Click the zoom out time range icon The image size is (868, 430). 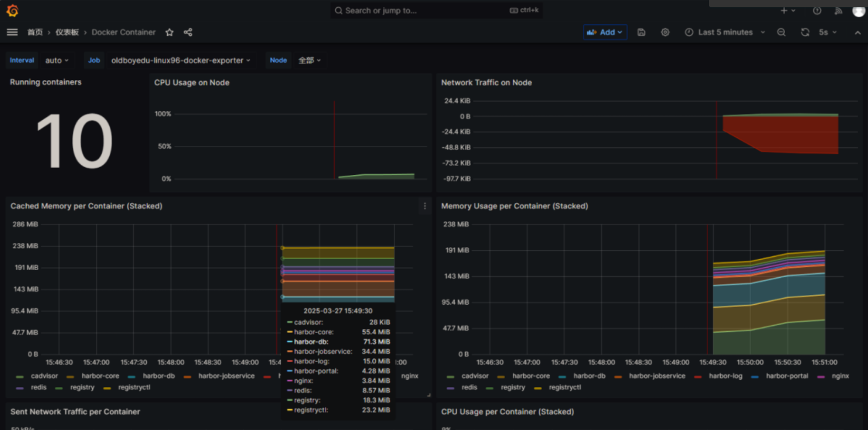point(781,32)
